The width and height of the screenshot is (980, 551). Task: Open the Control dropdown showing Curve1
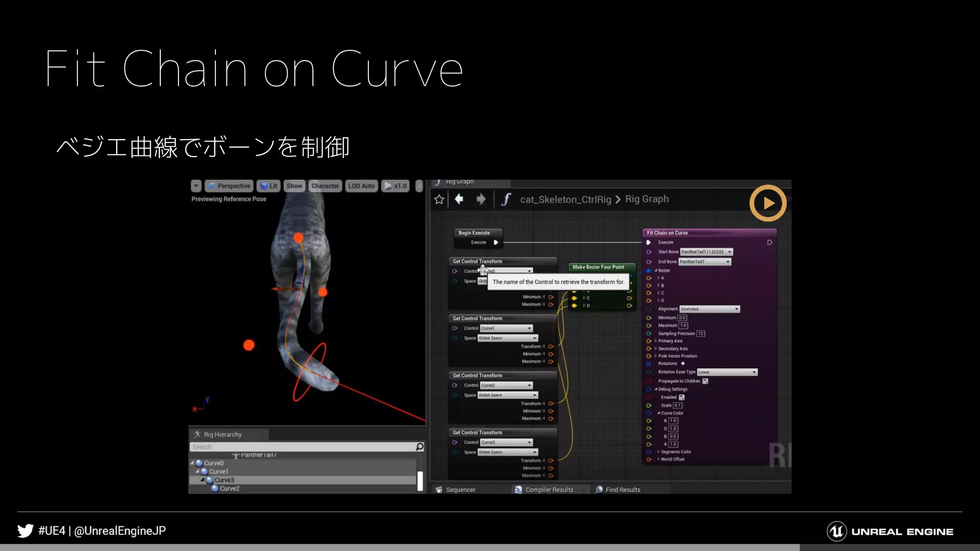(x=506, y=328)
